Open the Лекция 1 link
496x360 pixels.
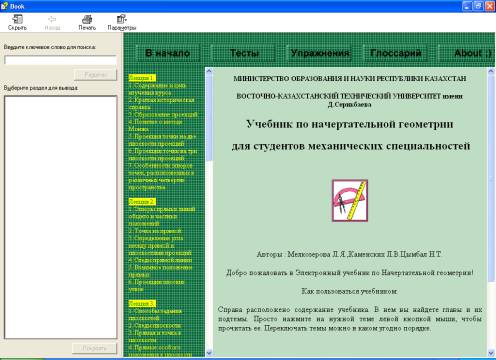click(x=142, y=78)
